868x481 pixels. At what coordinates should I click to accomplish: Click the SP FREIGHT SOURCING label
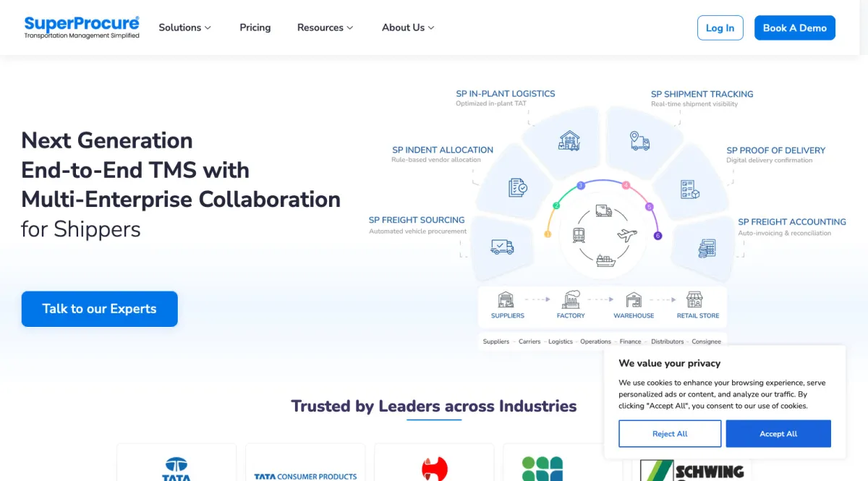pos(417,220)
